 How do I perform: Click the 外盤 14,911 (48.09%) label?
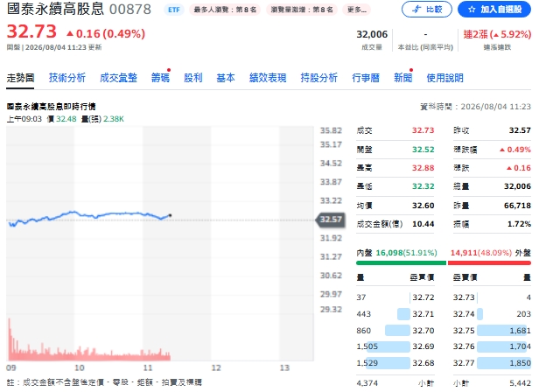coord(491,253)
